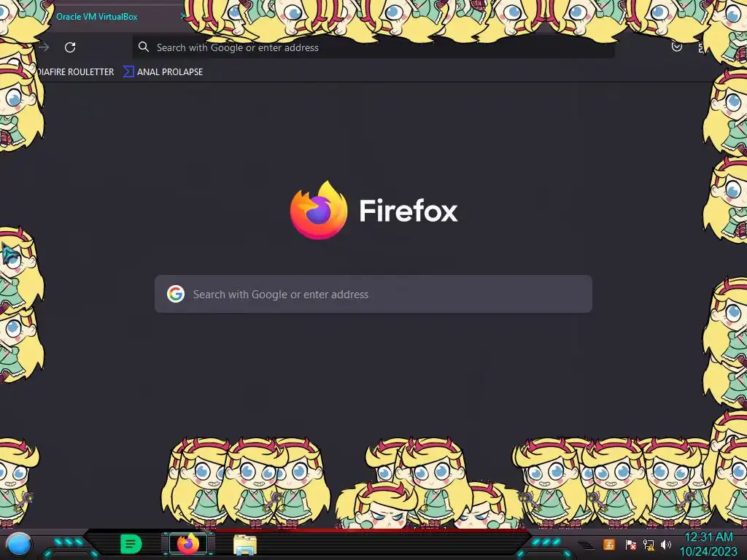Click the Firefox taskbar icon
The image size is (747, 560).
point(188,543)
